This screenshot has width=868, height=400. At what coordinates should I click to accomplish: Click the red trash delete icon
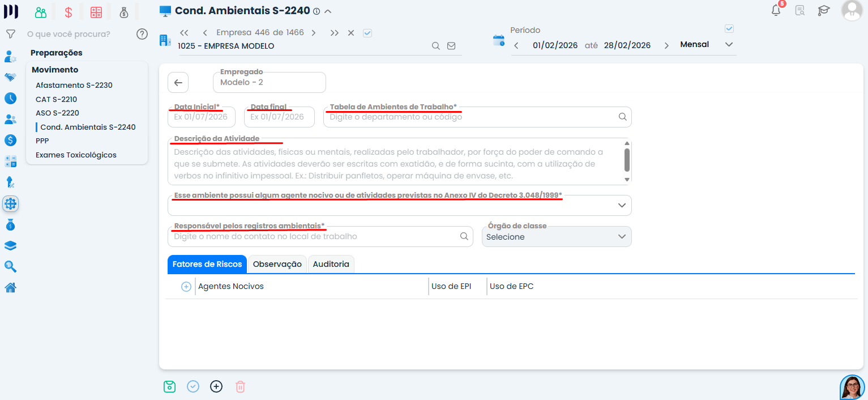click(240, 386)
